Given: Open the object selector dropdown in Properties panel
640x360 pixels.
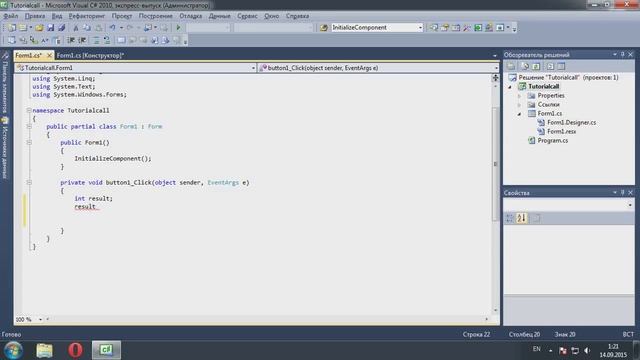Looking at the screenshot, I should pos(631,204).
